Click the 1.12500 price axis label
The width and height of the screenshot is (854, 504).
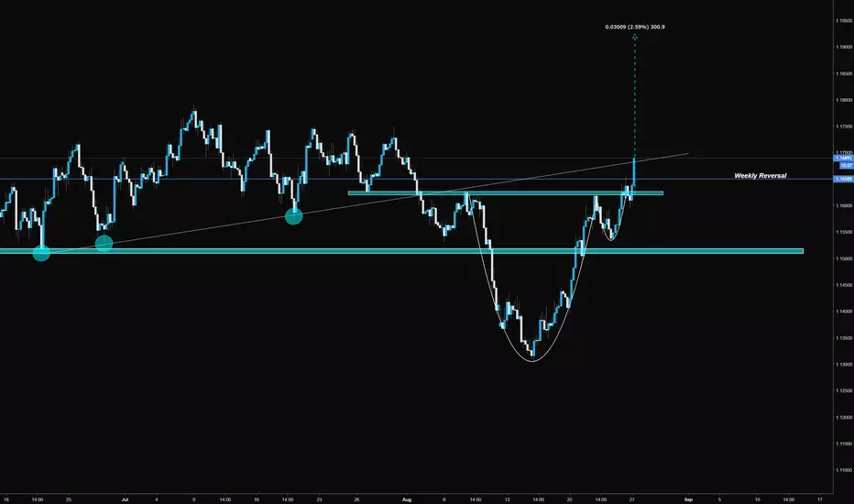tap(844, 390)
